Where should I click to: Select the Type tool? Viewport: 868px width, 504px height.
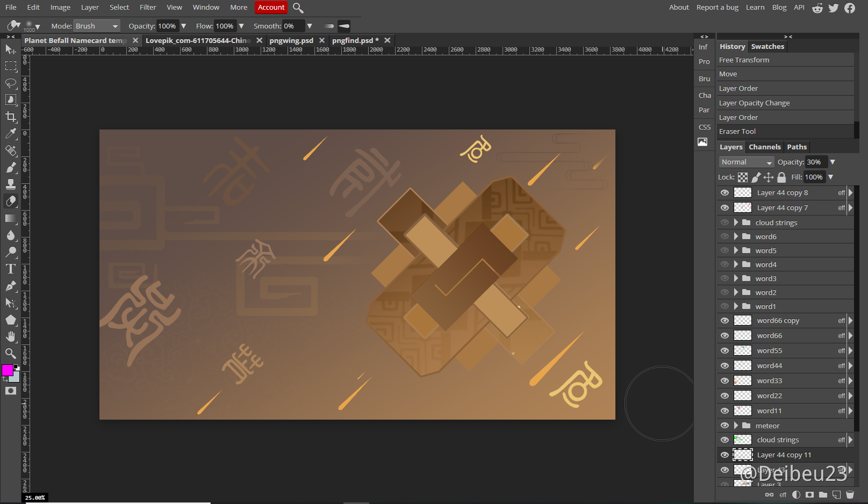click(11, 269)
